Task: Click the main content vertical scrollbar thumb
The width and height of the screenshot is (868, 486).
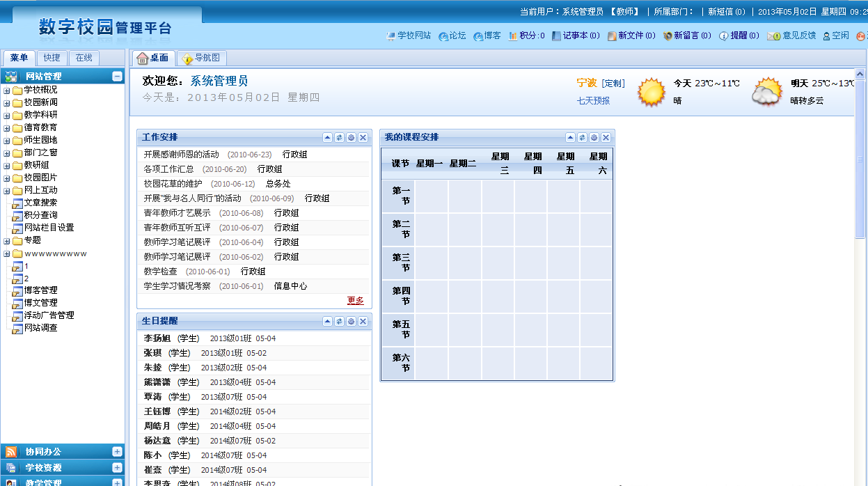Action: coord(860,160)
